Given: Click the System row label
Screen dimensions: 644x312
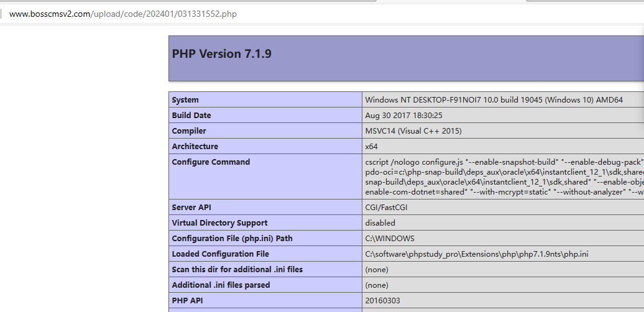Looking at the screenshot, I should click(185, 100).
